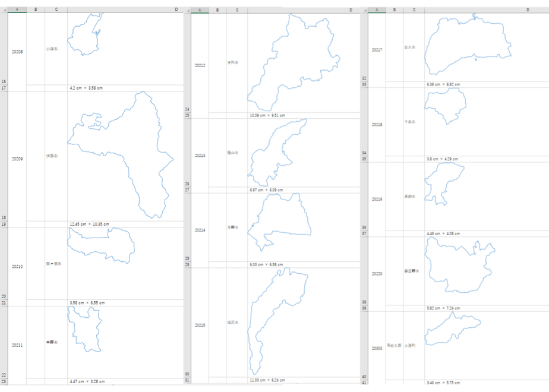Image resolution: width=549 pixels, height=392 pixels.
Task: Click the '3.8 cm × 4.29 cm' cell
Action: 487,159
